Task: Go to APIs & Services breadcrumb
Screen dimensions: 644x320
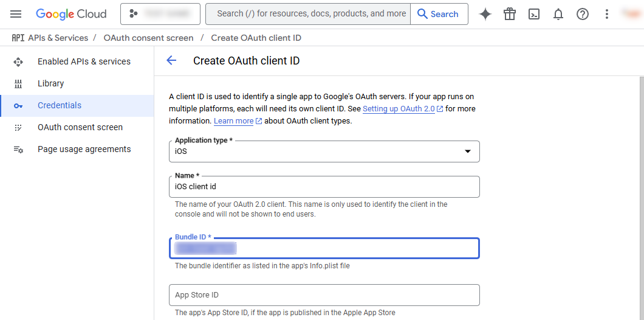Action: pos(58,38)
